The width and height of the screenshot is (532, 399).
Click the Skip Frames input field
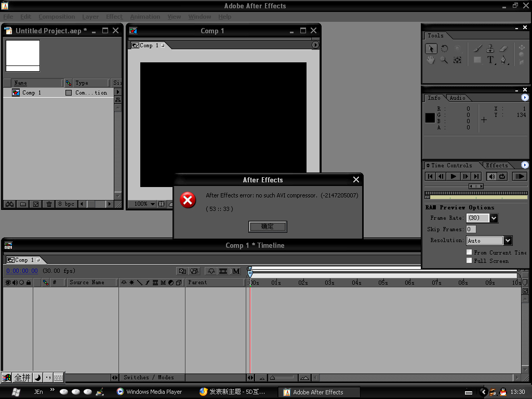click(x=471, y=229)
